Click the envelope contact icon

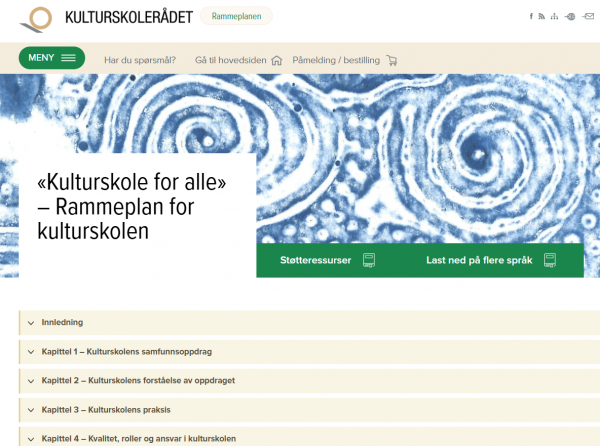[x=586, y=16]
